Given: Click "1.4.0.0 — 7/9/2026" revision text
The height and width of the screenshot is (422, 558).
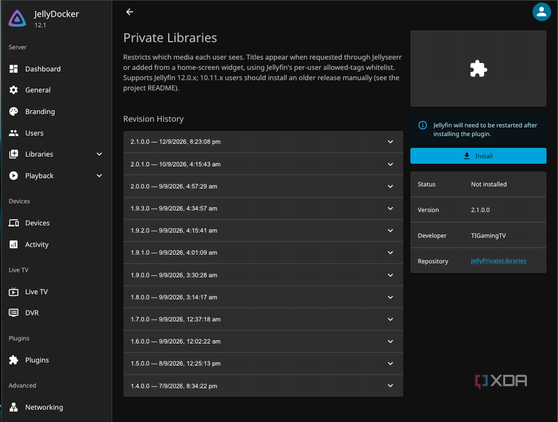Looking at the screenshot, I should tap(174, 386).
